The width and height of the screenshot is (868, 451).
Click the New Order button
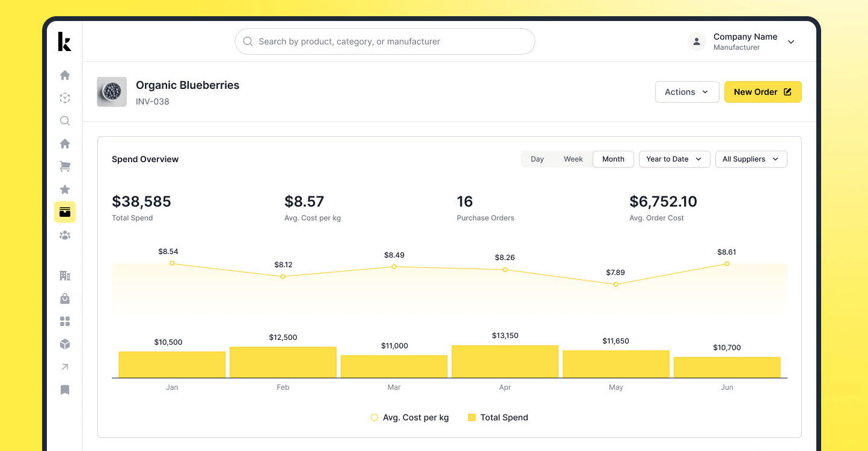(762, 92)
